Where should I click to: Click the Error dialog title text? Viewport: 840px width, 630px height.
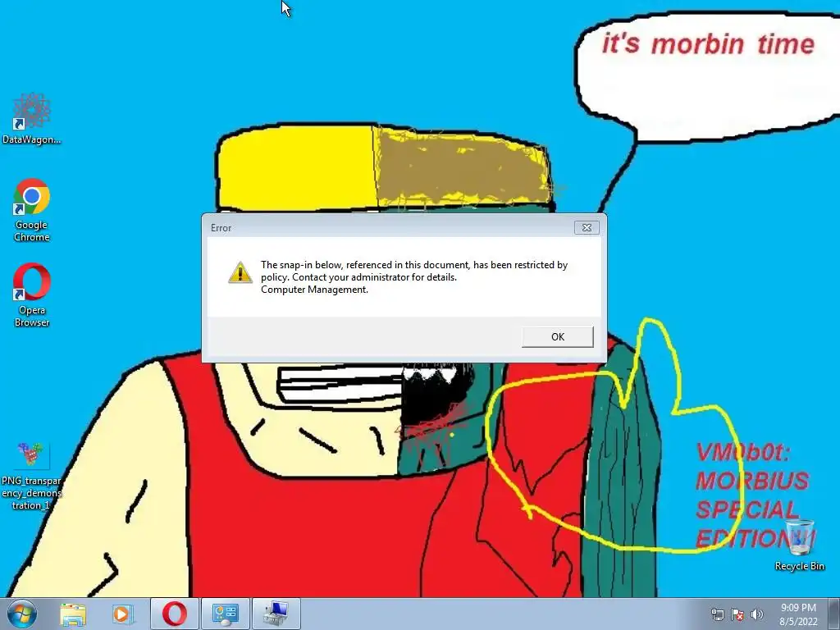(221, 228)
